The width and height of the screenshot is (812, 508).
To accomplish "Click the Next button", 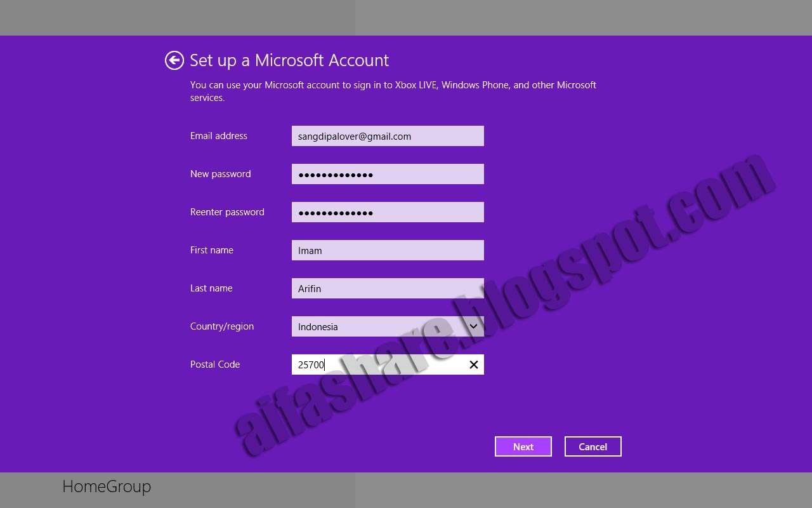I will pos(523,446).
